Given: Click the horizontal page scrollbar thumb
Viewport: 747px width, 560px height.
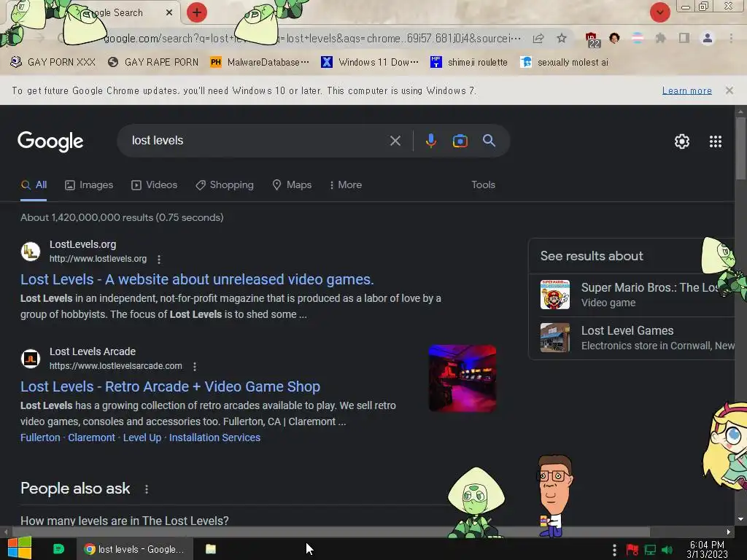Looking at the screenshot, I should [330, 532].
